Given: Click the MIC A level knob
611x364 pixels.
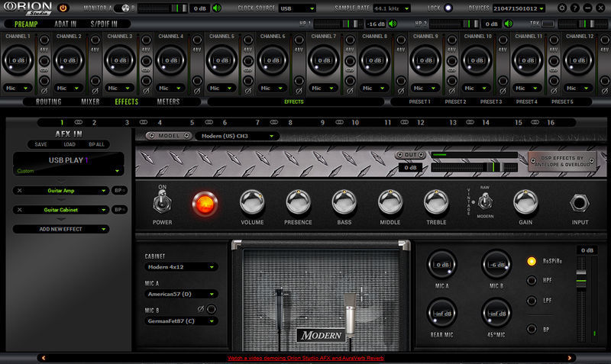Looking at the screenshot, I should coord(441,264).
